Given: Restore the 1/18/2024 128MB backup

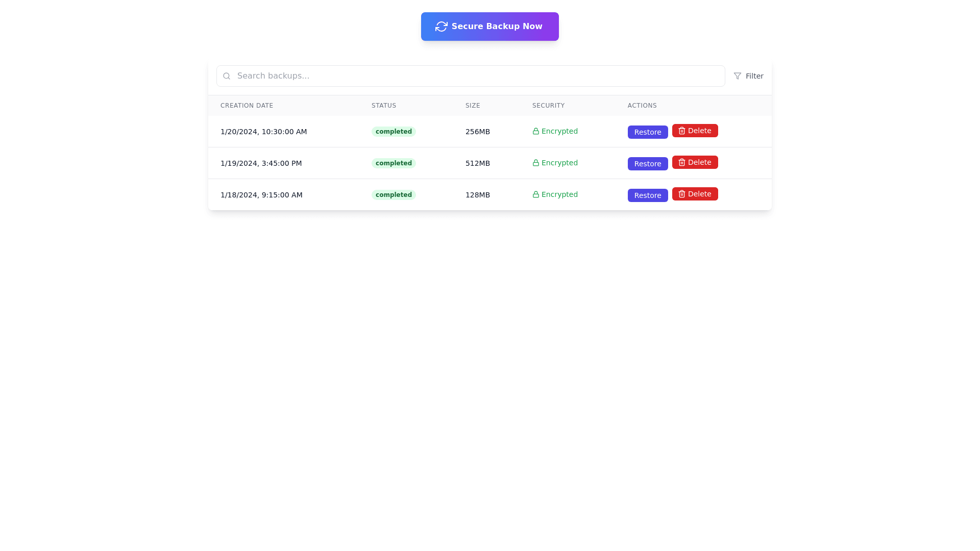Looking at the screenshot, I should (647, 195).
